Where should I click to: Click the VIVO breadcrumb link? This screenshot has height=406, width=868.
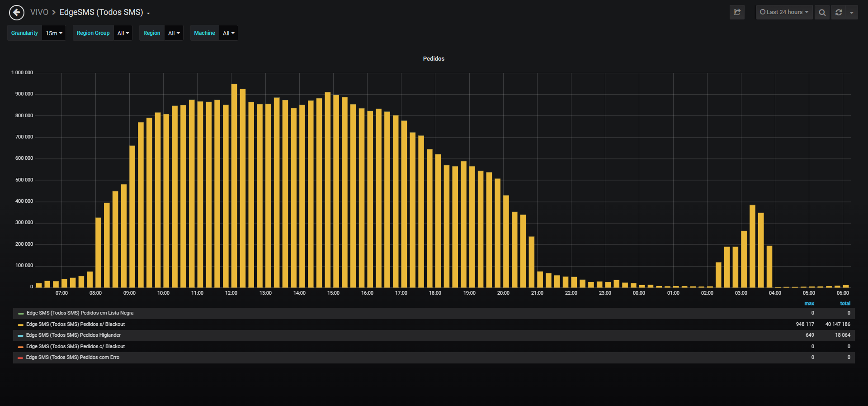[x=39, y=12]
